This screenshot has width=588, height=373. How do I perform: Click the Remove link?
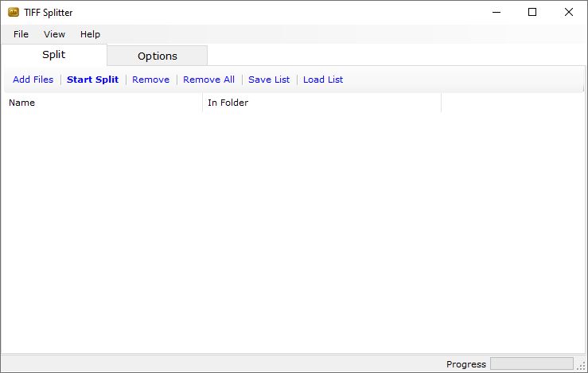tap(150, 80)
